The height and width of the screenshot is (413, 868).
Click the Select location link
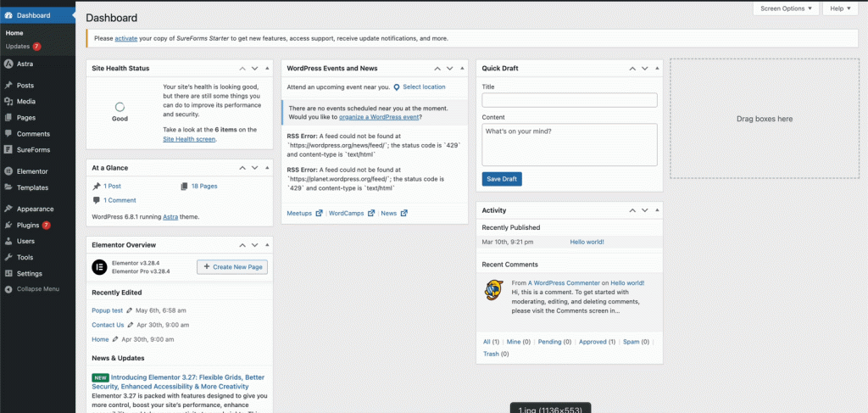pos(424,87)
